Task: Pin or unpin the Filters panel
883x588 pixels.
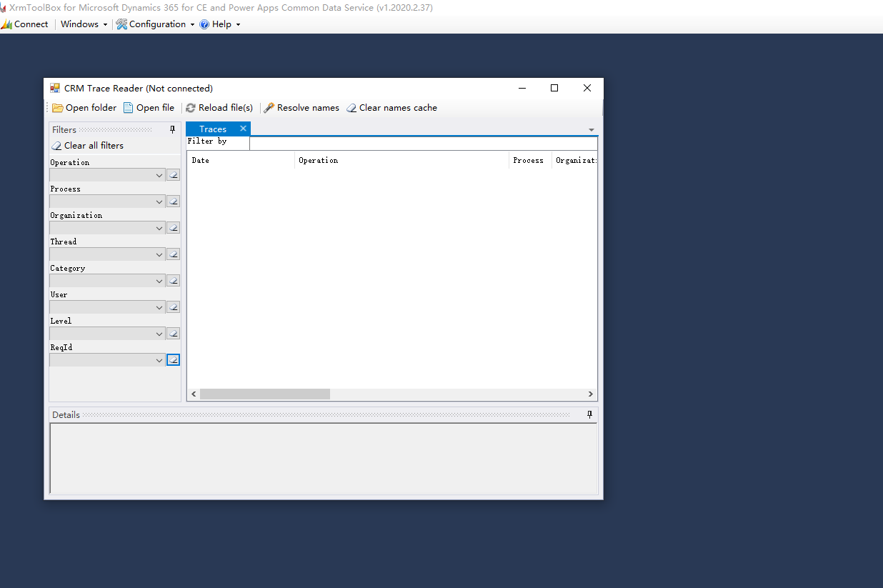Action: tap(172, 130)
